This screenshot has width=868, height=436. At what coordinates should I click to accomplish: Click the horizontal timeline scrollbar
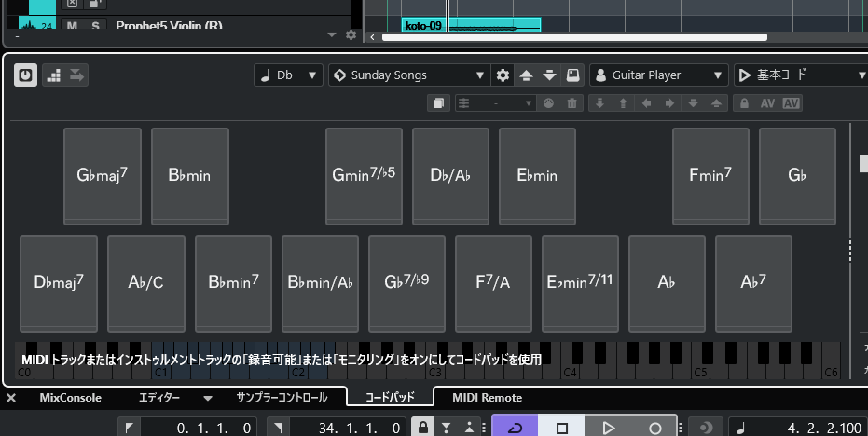pos(574,37)
